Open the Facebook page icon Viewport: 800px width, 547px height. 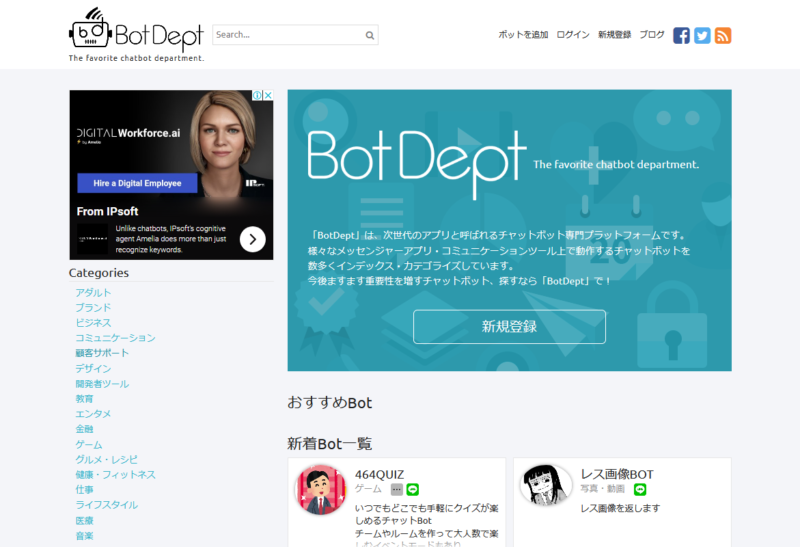click(681, 35)
